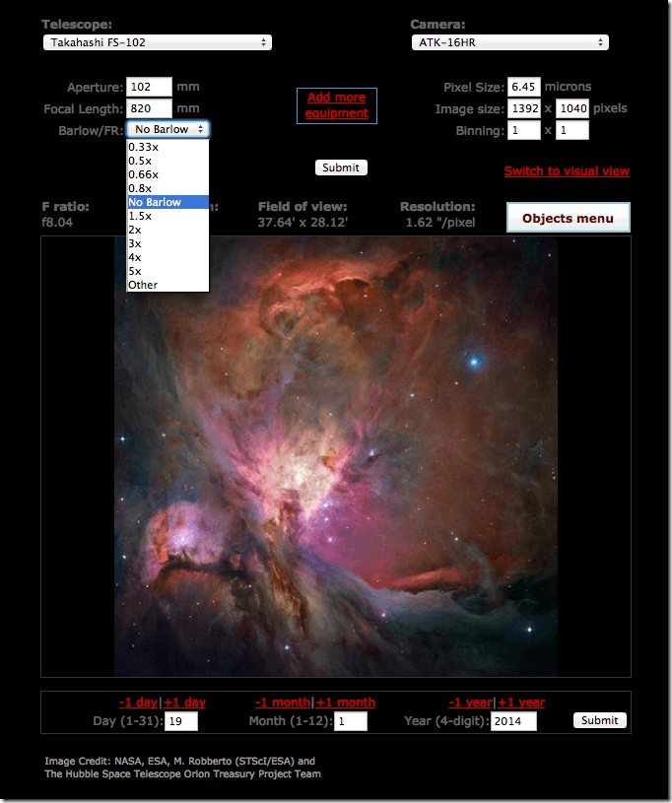Click the Day input field showing 19

point(181,721)
